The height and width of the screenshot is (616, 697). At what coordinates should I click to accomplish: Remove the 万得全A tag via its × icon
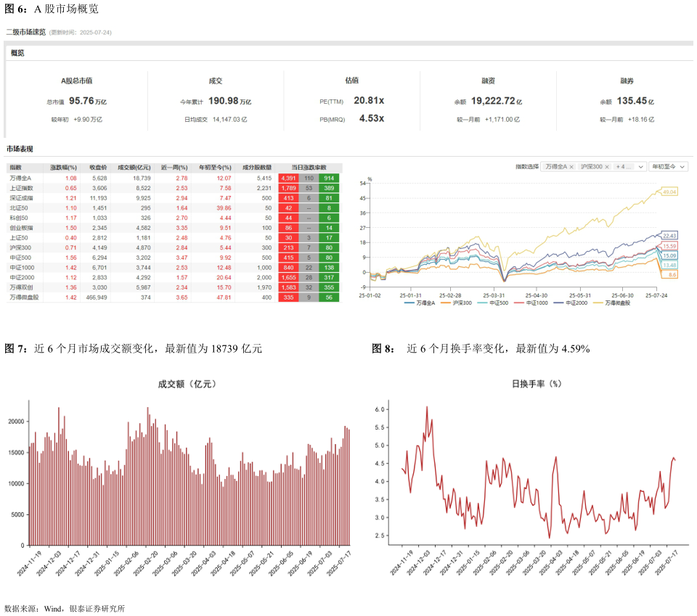(571, 167)
